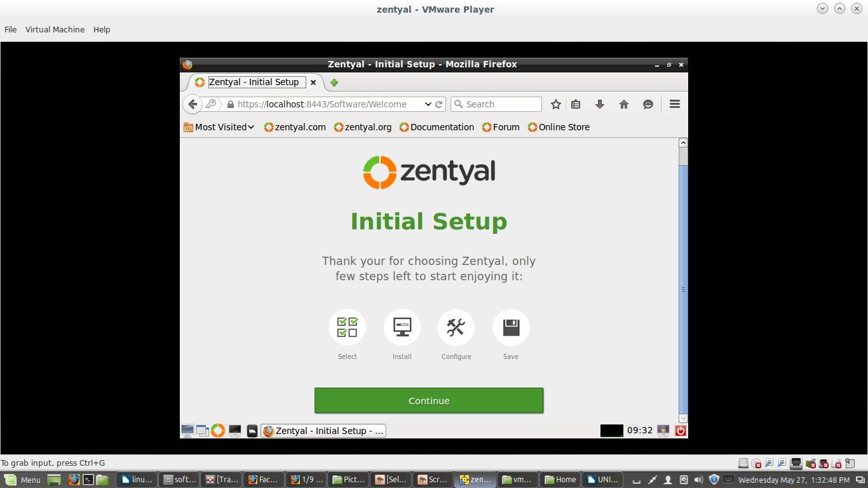Show desktop using green host panel icon
Viewport: 868px width, 488px height.
(54, 480)
